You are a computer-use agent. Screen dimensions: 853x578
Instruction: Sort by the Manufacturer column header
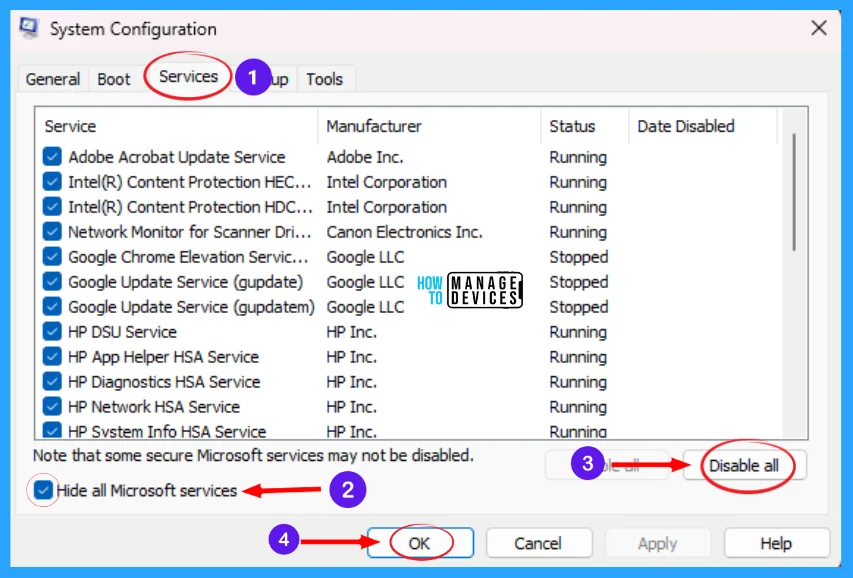tap(430, 126)
